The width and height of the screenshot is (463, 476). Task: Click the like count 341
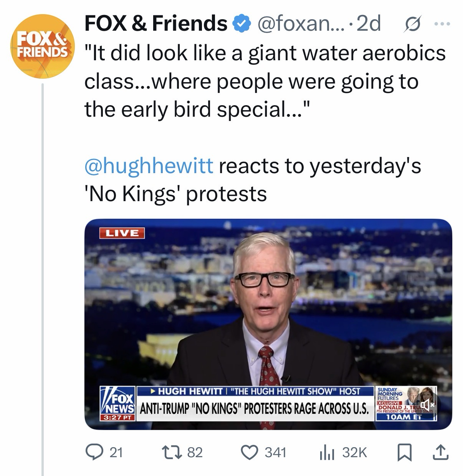tap(275, 453)
